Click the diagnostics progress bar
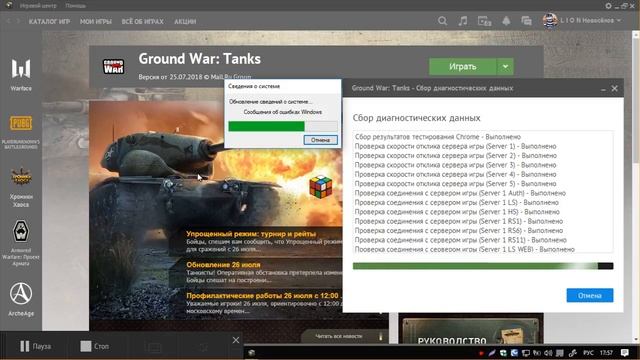 pyautogui.click(x=483, y=266)
